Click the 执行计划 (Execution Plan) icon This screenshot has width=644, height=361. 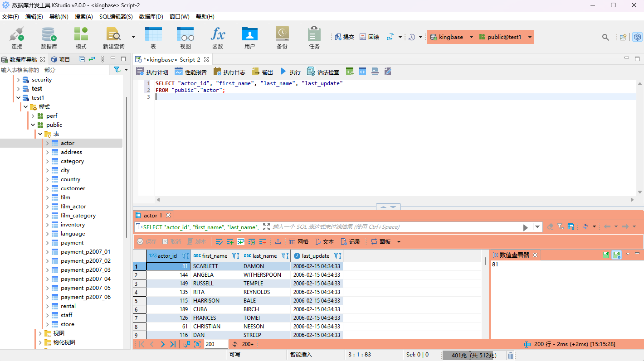coord(140,72)
